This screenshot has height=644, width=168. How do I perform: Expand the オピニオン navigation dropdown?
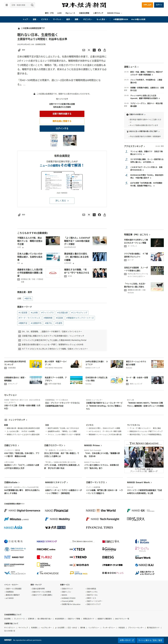coord(88,19)
